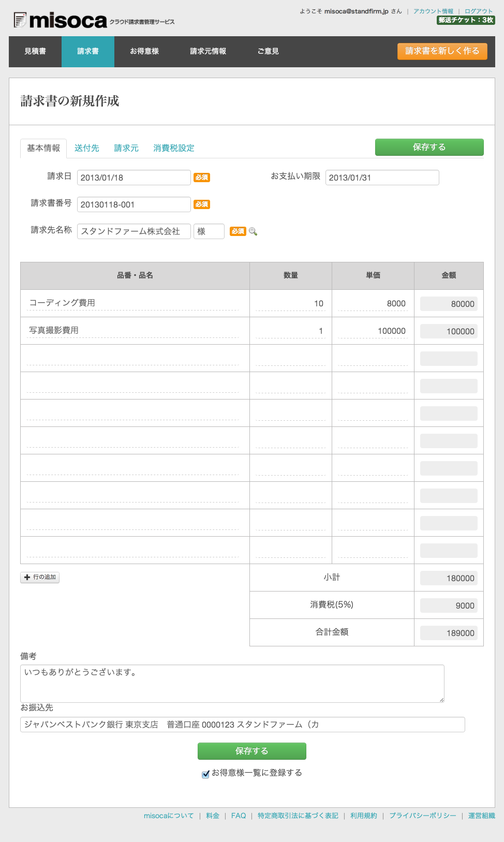Click unit price 100000 field

pyautogui.click(x=373, y=331)
